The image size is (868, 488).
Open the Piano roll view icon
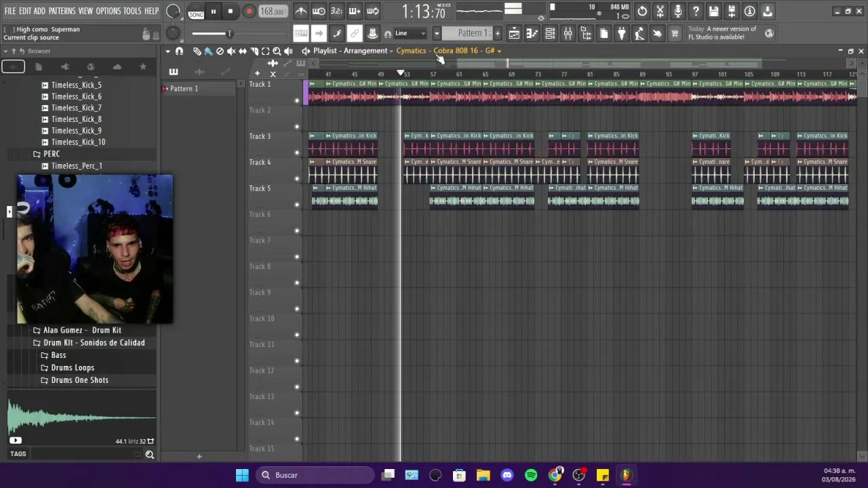point(532,33)
